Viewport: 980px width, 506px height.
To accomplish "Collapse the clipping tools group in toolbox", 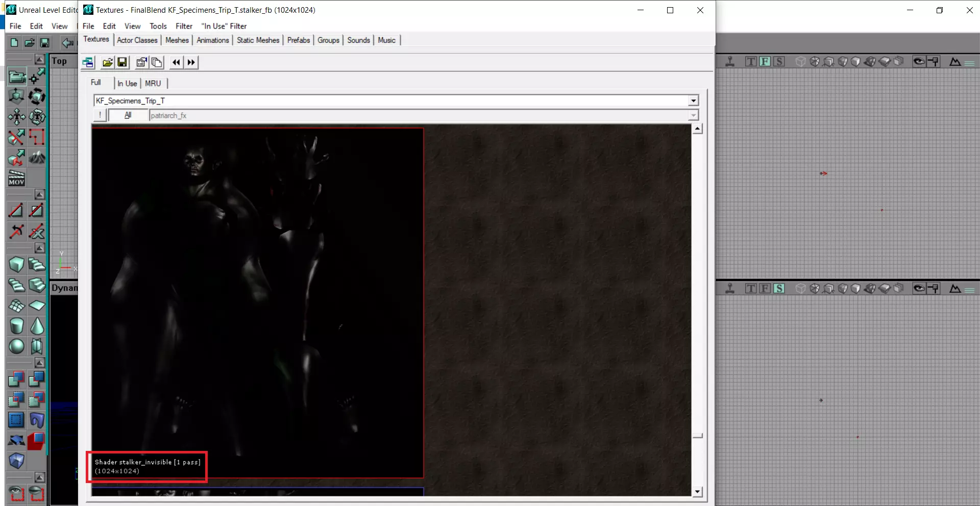I will click(x=39, y=194).
